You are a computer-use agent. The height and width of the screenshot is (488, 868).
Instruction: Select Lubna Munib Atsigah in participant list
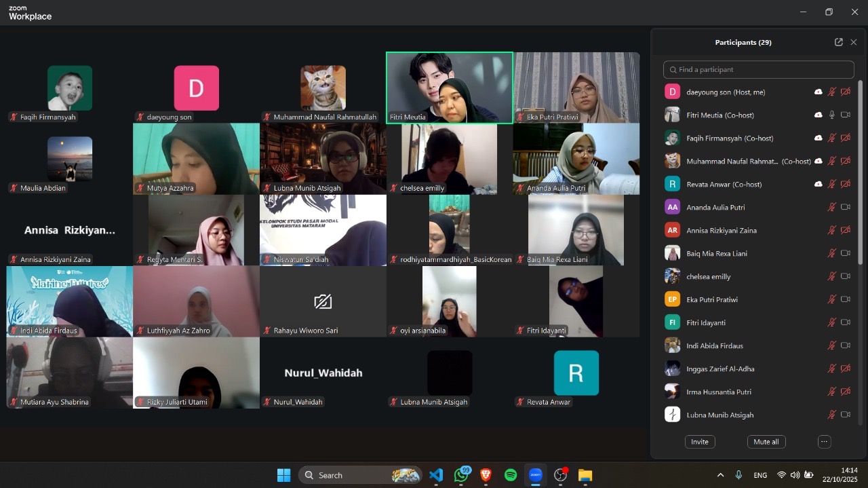point(719,415)
